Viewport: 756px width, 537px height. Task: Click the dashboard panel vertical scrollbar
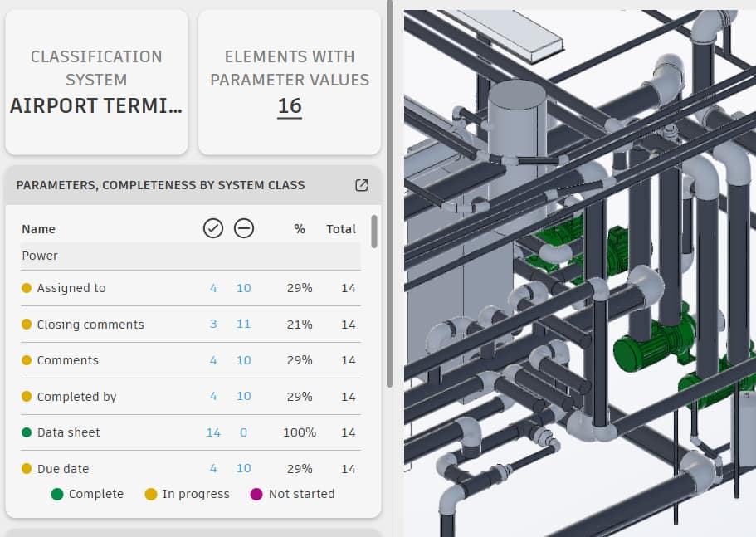pos(389,193)
